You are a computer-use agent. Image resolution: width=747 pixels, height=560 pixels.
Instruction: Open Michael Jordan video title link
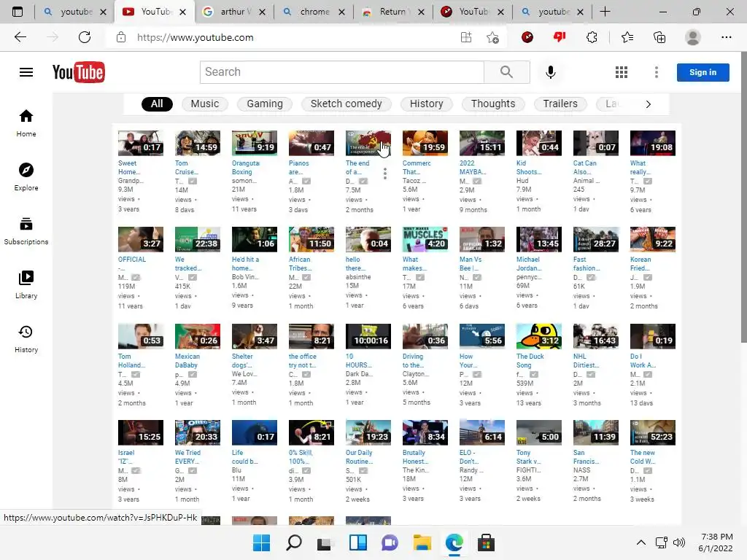pos(528,264)
